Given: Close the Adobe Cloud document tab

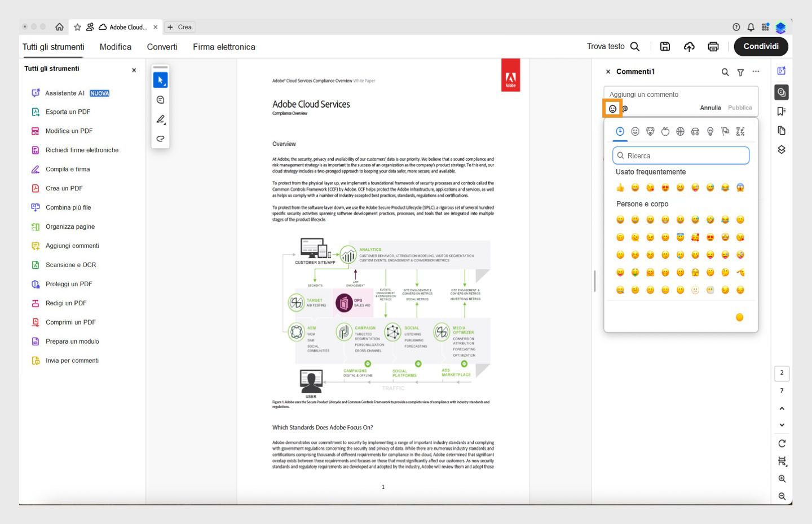Looking at the screenshot, I should [x=156, y=27].
